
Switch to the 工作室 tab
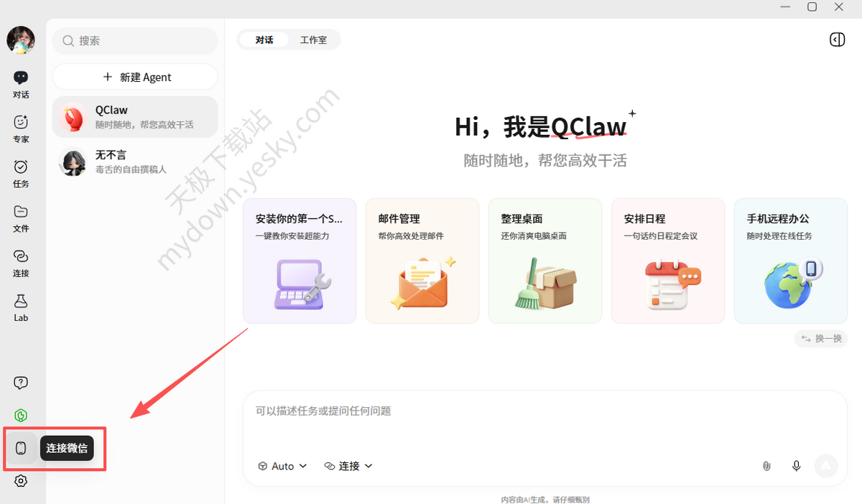click(x=313, y=39)
